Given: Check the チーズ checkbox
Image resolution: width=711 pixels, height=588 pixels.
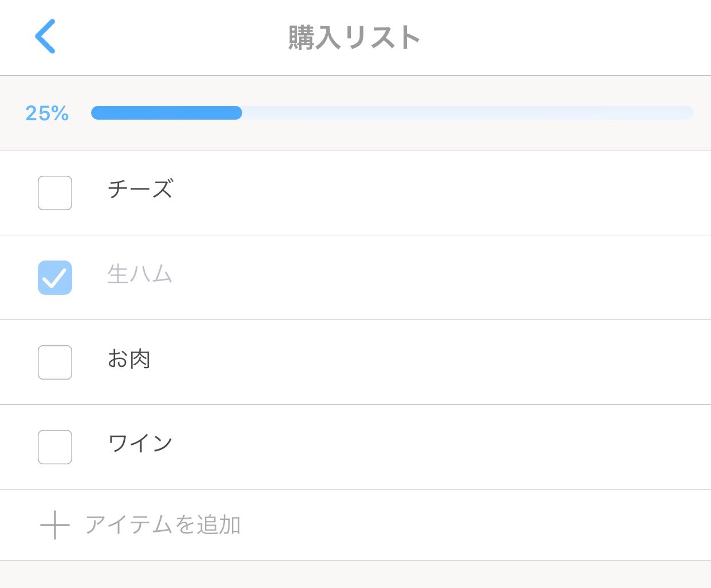Looking at the screenshot, I should pyautogui.click(x=54, y=193).
